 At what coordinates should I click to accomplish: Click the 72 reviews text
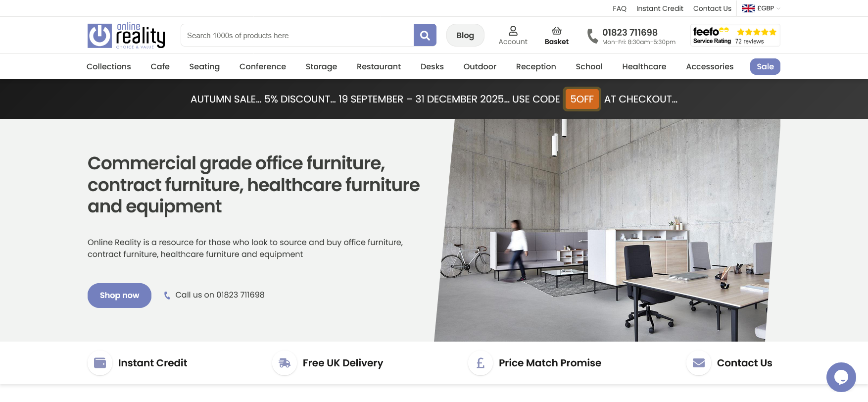(749, 42)
